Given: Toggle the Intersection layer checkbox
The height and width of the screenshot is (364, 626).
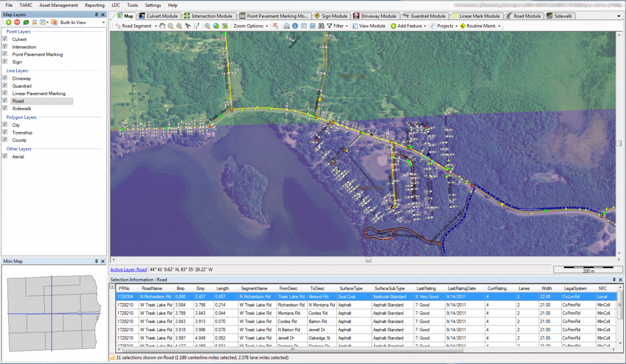Looking at the screenshot, I should pyautogui.click(x=5, y=46).
